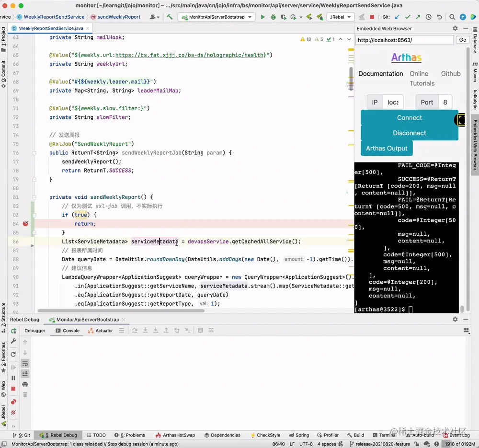This screenshot has width=479, height=448.
Task: Focus the localhost:8563 URL field
Action: 404,40
